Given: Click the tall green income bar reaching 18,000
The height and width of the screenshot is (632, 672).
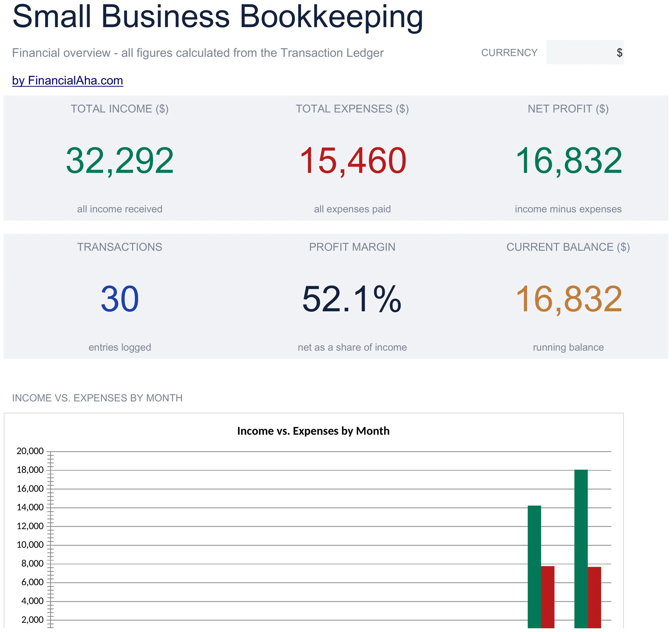Looking at the screenshot, I should pyautogui.click(x=581, y=549).
